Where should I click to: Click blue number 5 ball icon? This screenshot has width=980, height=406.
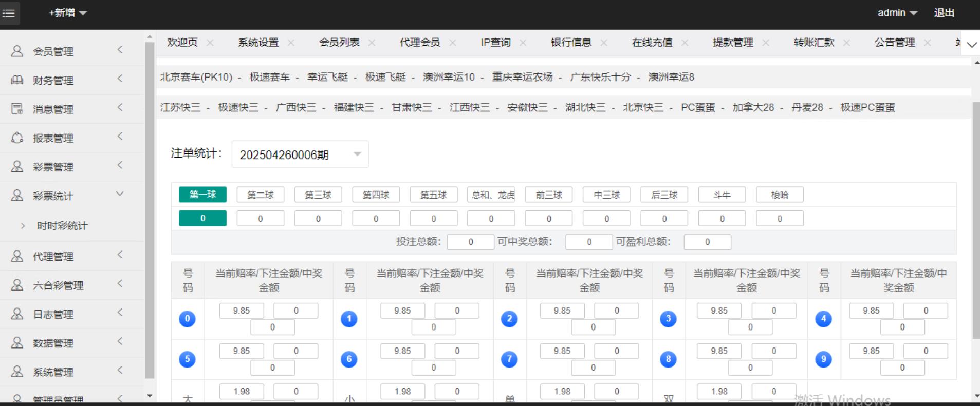187,359
